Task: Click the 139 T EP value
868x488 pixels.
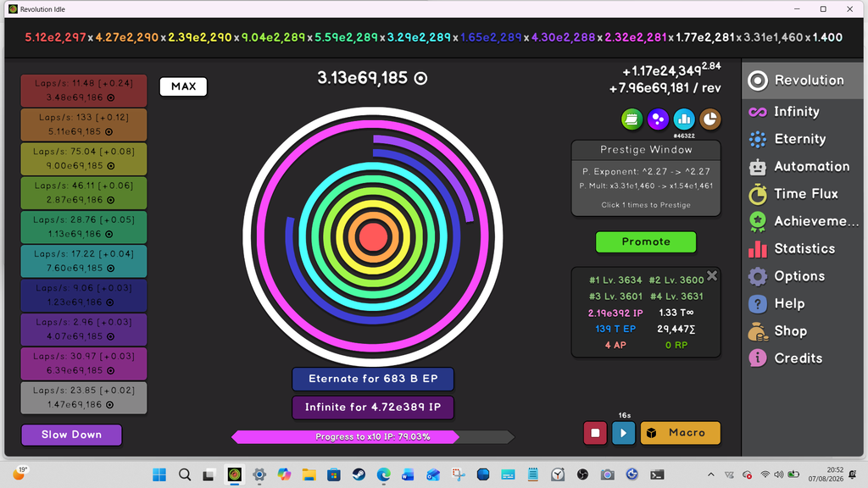Action: coord(615,330)
